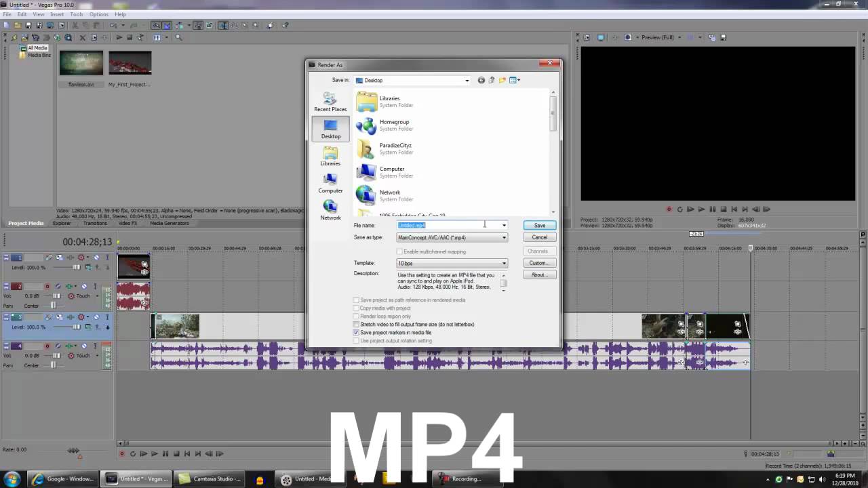Screen dimensions: 868x488
Task: Enable Stretch video to fill output frame size
Action: 356,325
